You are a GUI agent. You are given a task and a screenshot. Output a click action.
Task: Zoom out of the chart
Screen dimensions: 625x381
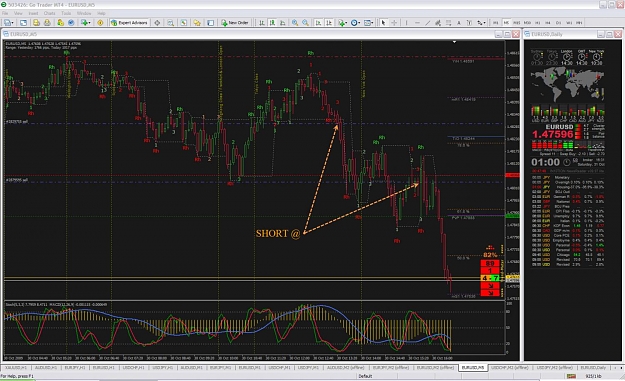pos(305,23)
